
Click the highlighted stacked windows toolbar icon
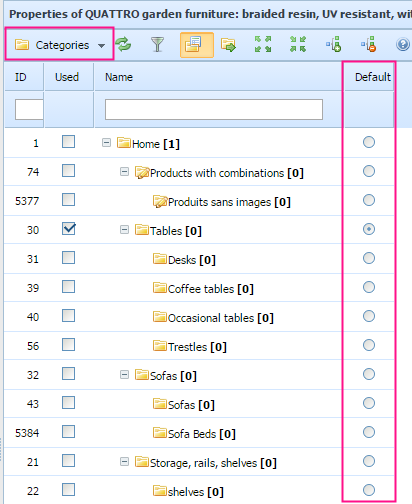(197, 45)
